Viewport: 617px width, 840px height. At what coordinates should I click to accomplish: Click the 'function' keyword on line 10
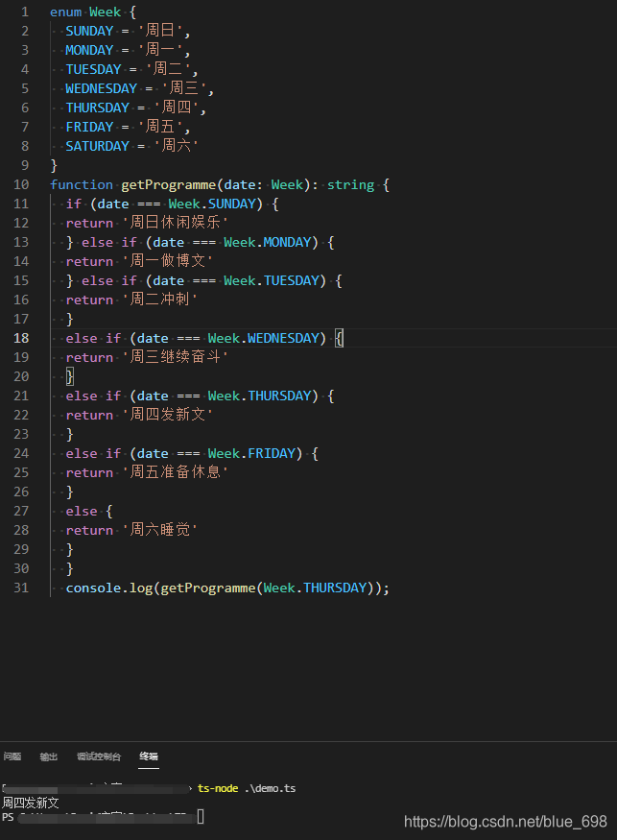point(82,185)
